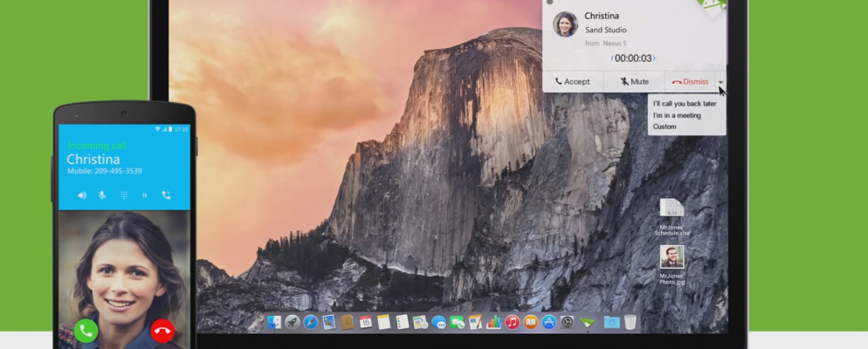Click Christina's avatar in the notification

point(565,24)
